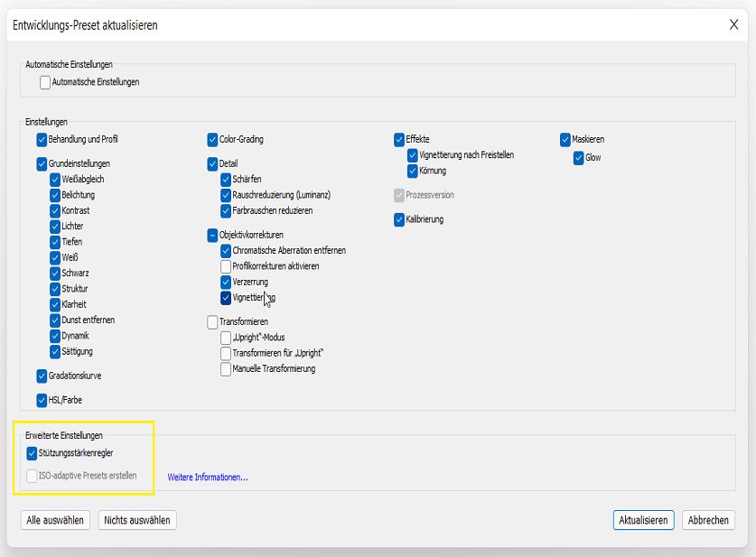This screenshot has width=756, height=557.
Task: Uncheck Rauschreduzierung (Luminanz)
Action: click(x=226, y=195)
